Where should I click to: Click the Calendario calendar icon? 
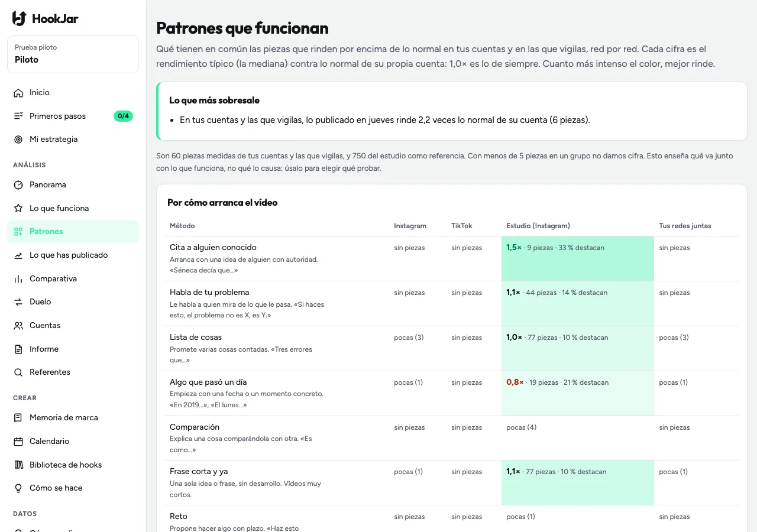pyautogui.click(x=18, y=442)
